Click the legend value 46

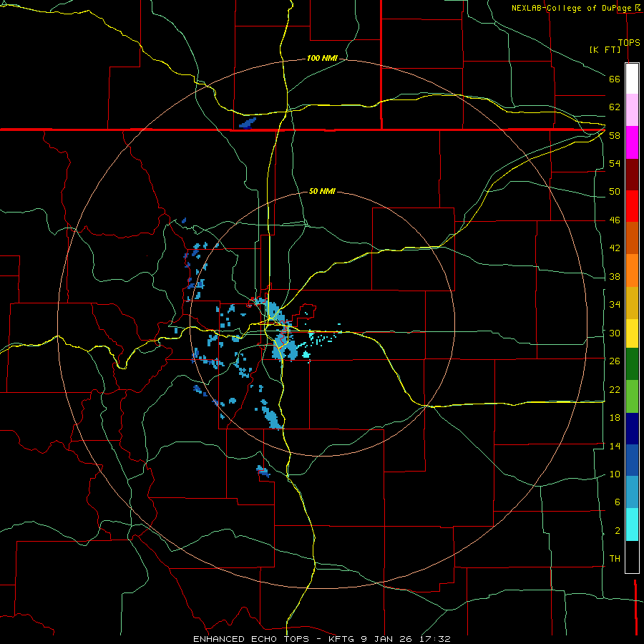click(x=615, y=220)
